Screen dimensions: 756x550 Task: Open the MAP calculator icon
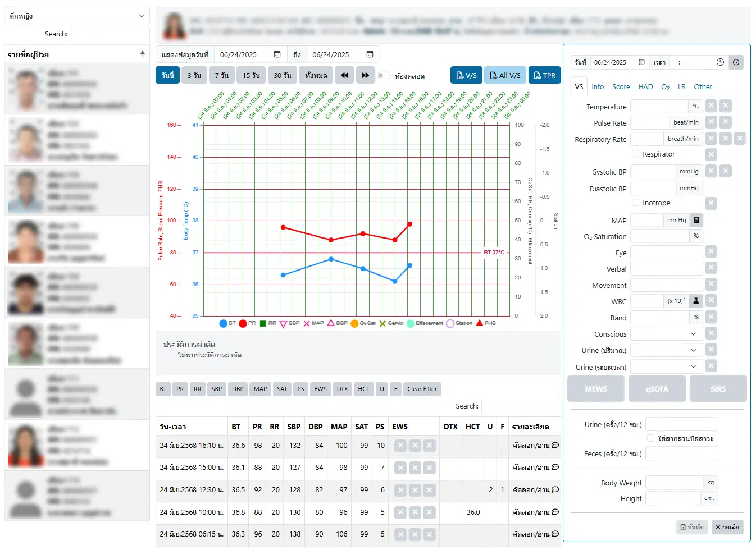point(696,221)
